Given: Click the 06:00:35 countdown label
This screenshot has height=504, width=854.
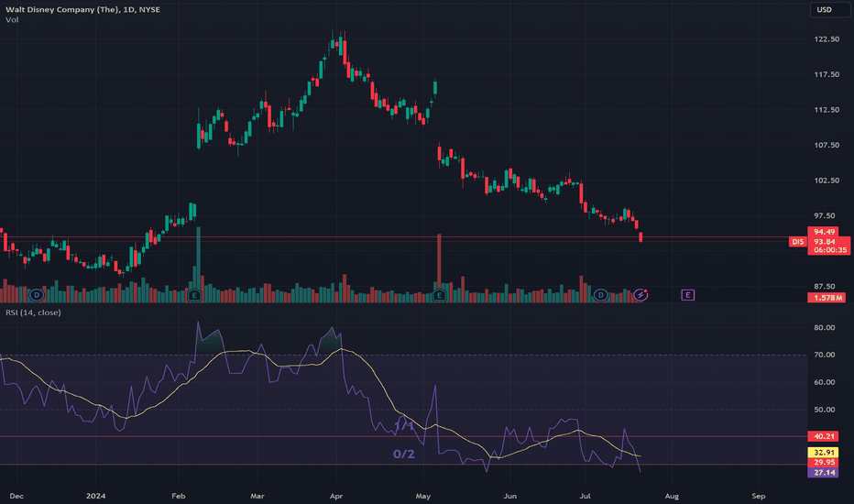Looking at the screenshot, I should coord(830,250).
